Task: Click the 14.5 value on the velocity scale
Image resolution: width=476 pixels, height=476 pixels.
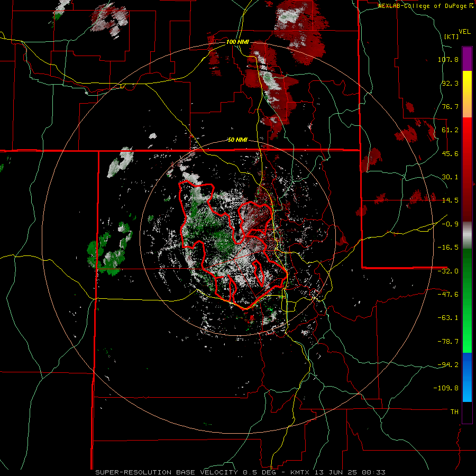Action: tap(450, 200)
